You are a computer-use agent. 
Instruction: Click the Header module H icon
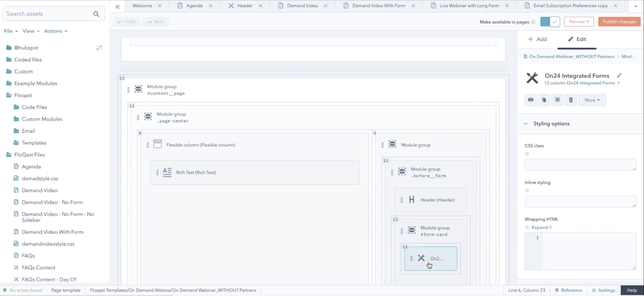tap(411, 199)
